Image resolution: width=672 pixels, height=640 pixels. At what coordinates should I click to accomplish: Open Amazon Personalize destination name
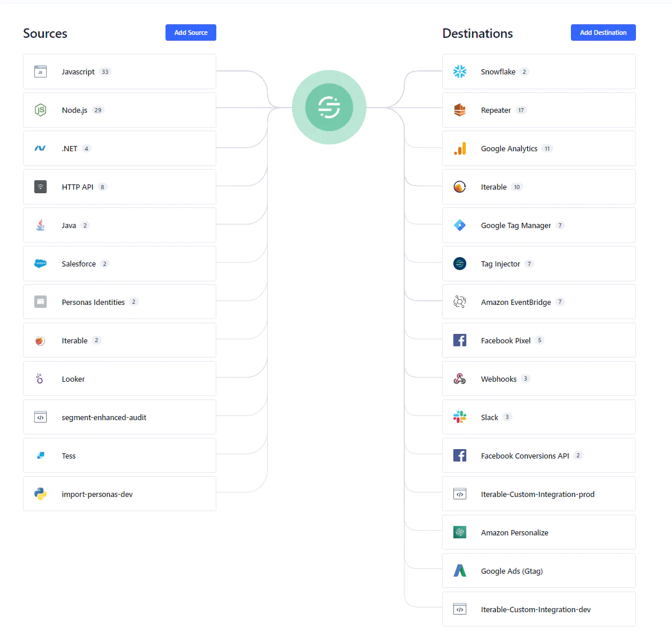515,532
